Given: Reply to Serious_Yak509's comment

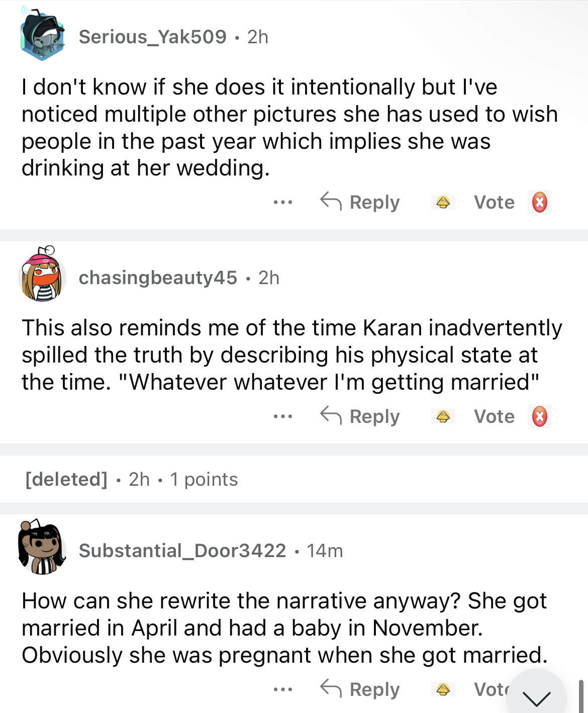Looking at the screenshot, I should pyautogui.click(x=360, y=203).
